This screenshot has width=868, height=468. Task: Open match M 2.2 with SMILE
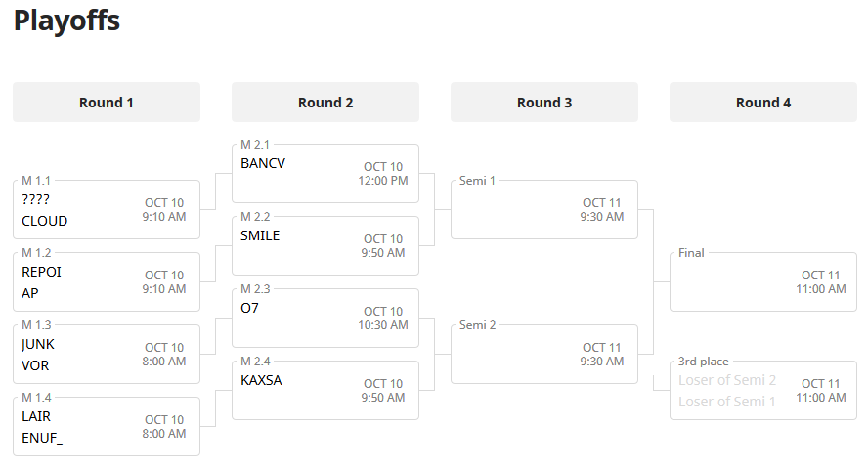325,246
